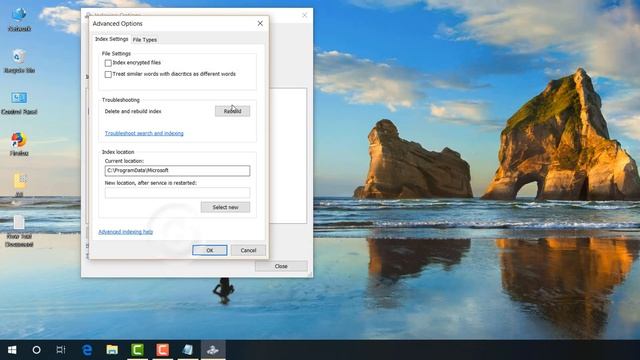Switch to the green Camtasia taskbar icon
The width and height of the screenshot is (640, 360).
pos(138,350)
